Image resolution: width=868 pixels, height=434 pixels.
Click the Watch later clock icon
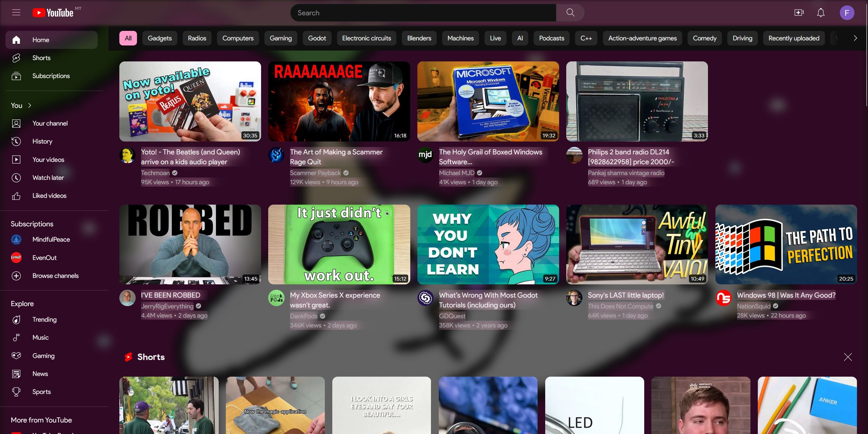(x=16, y=178)
